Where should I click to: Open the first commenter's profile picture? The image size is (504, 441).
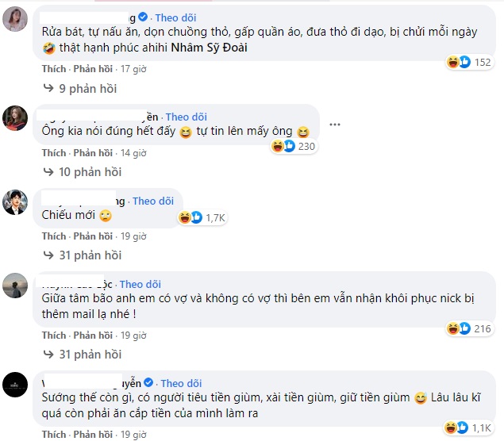coord(17,23)
